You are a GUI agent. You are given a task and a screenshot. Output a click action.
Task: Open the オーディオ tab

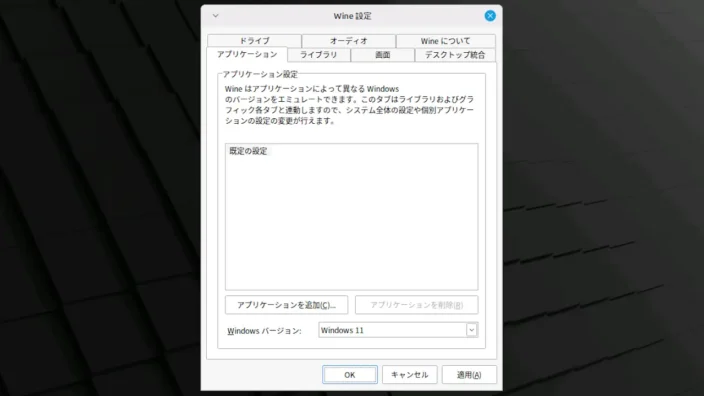tap(348, 41)
